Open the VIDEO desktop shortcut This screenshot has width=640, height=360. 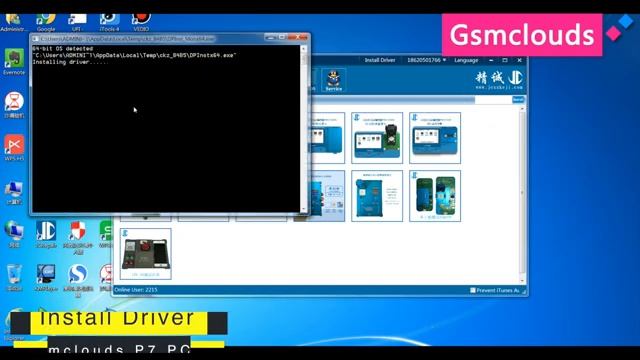tap(141, 22)
